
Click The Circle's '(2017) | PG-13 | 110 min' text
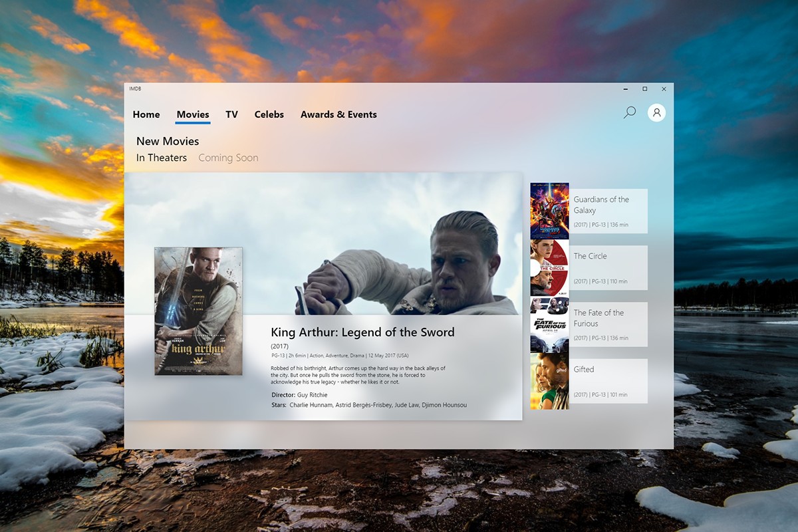point(600,281)
